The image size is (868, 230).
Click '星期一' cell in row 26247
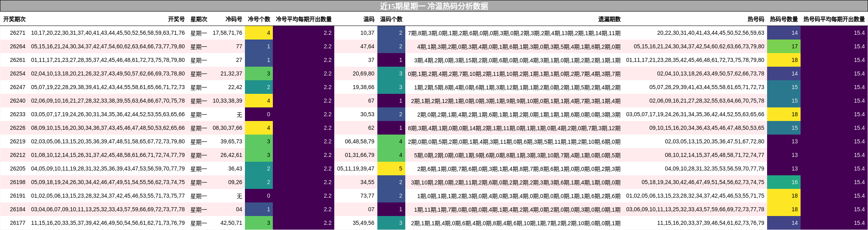[x=199, y=87]
